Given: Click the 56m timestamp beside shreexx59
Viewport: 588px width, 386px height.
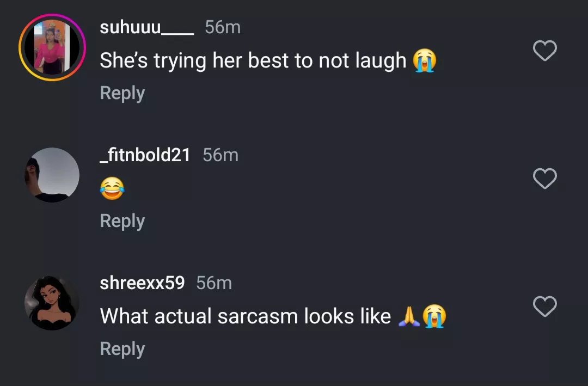Looking at the screenshot, I should (x=214, y=283).
